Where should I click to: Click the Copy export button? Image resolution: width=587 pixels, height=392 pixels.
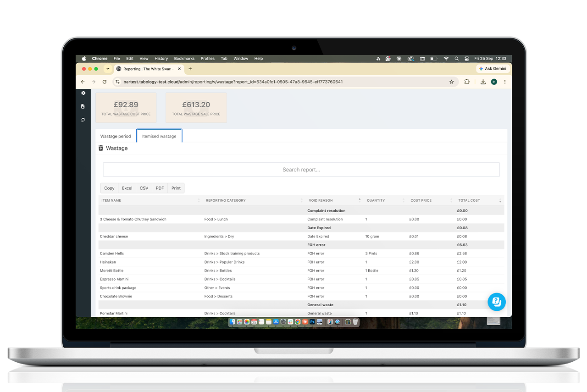pos(109,188)
